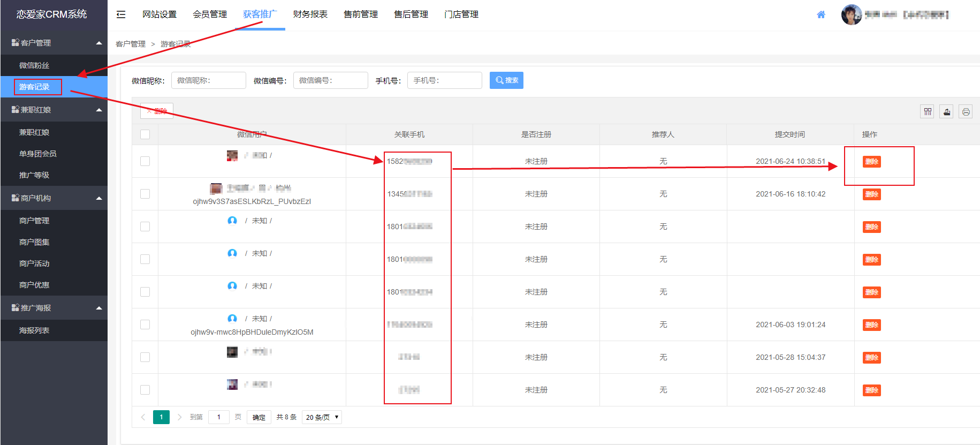Toggle the sidebar collapse icon
980x445 pixels.
[x=121, y=14]
